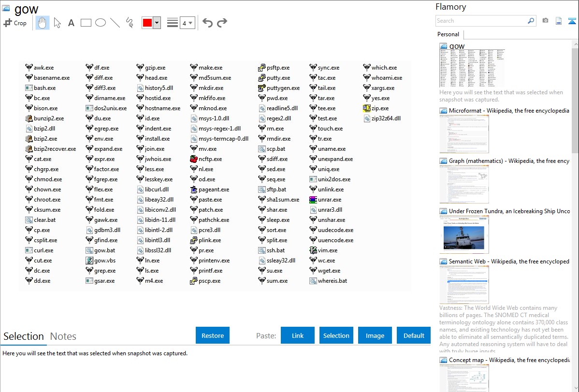Click the collapse panel icon top right

point(572,21)
